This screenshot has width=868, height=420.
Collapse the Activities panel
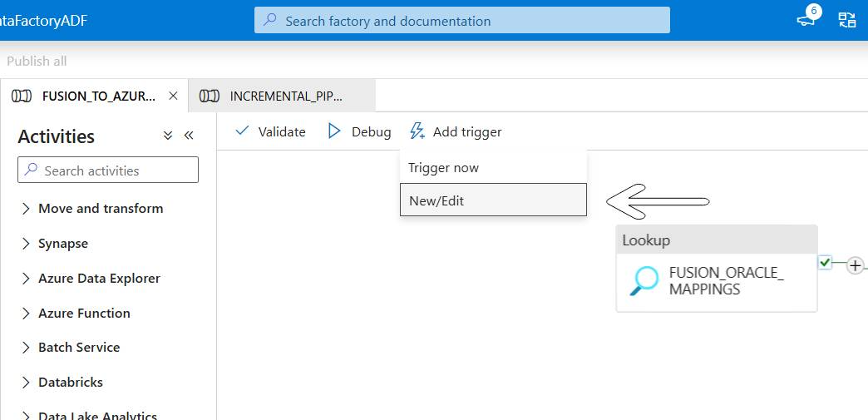coord(188,136)
